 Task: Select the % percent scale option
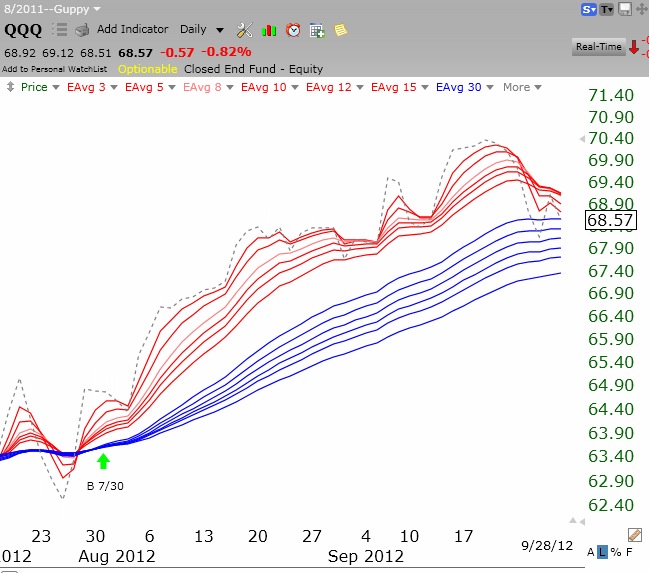616,552
